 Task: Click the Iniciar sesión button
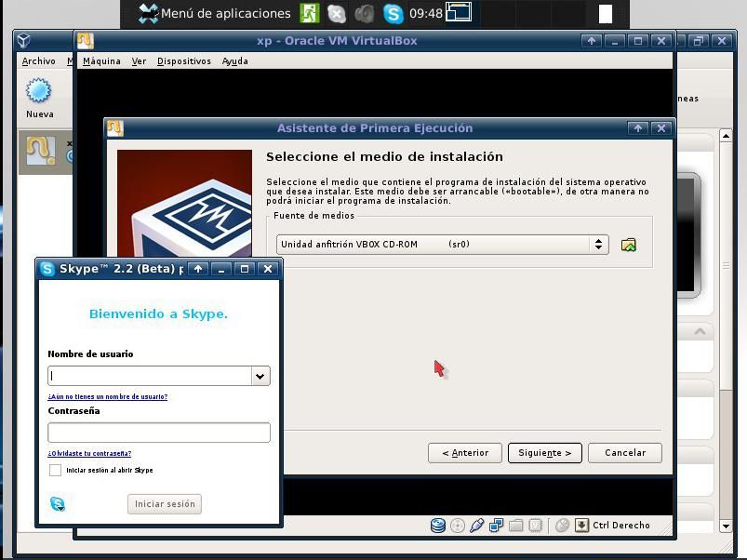coord(165,504)
